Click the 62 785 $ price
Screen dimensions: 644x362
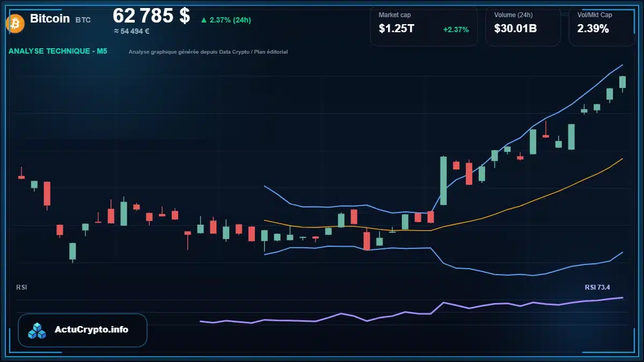[x=151, y=16]
